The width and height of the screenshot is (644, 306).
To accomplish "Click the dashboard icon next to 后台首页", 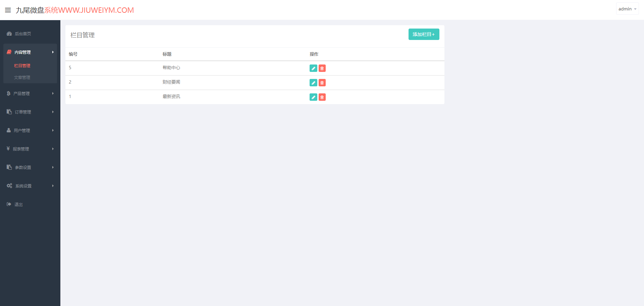I will tap(9, 34).
